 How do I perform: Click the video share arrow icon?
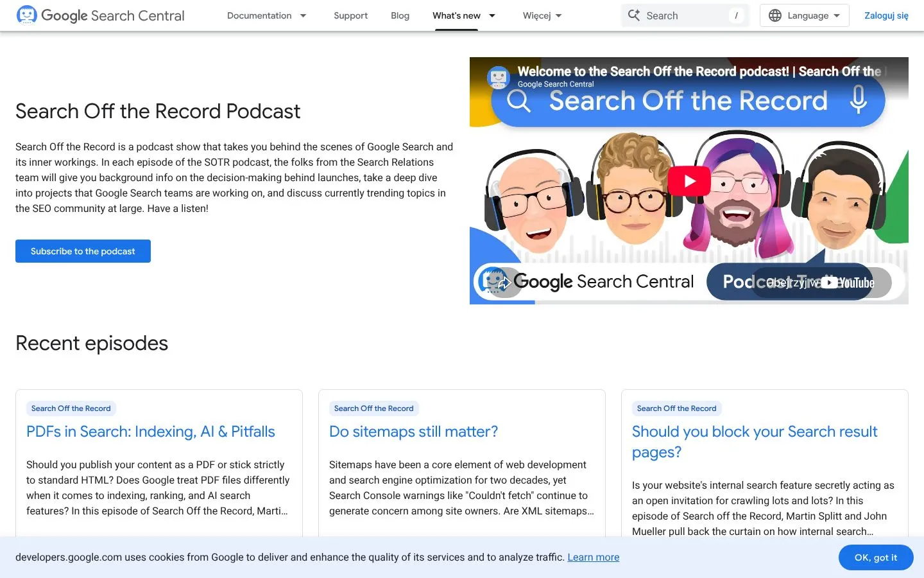tap(504, 283)
